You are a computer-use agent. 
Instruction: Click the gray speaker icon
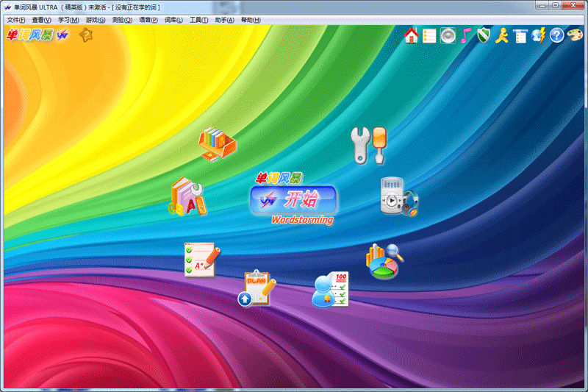[448, 36]
